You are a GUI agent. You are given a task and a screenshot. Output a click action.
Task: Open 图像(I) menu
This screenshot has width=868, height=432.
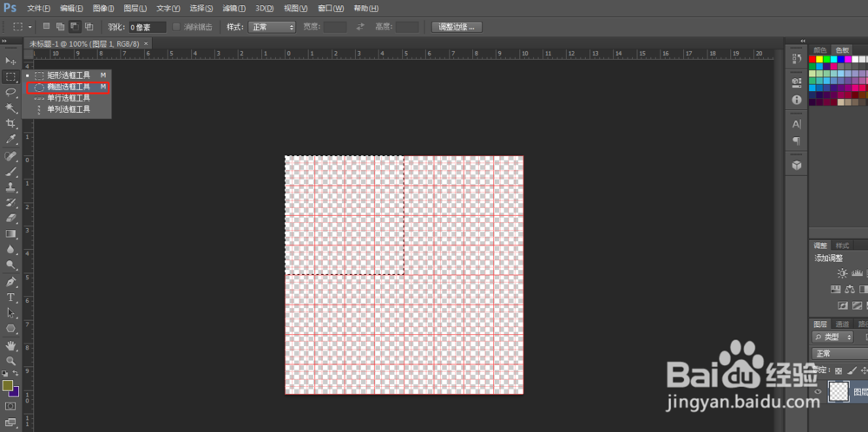click(103, 9)
